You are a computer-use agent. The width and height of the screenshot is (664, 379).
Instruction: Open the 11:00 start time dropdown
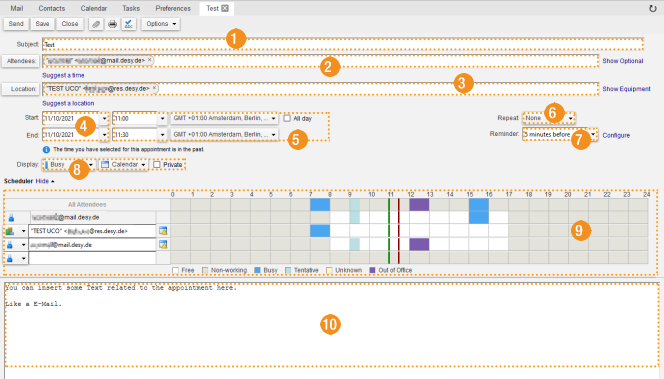click(x=162, y=119)
